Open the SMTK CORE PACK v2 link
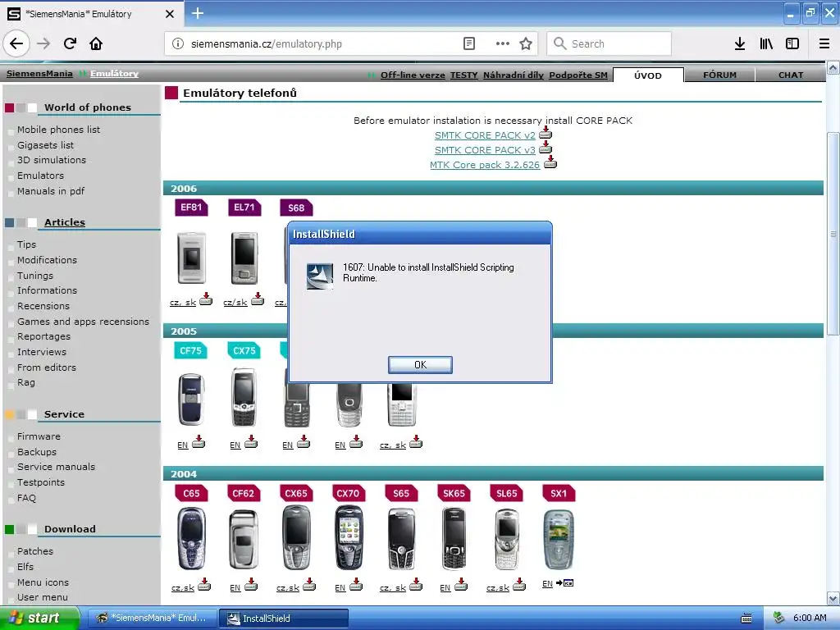Image resolution: width=840 pixels, height=630 pixels. tap(485, 135)
